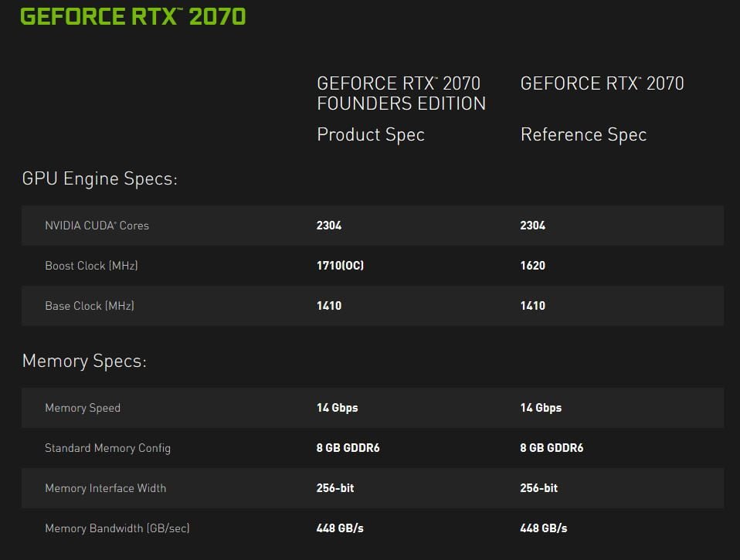The height and width of the screenshot is (560, 740).
Task: Click the GPU Engine Specs section heading
Action: tap(100, 178)
